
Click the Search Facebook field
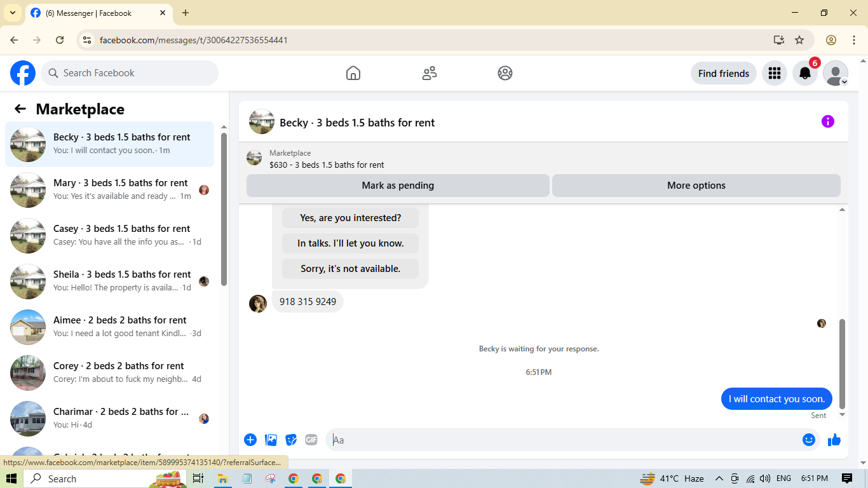point(130,73)
